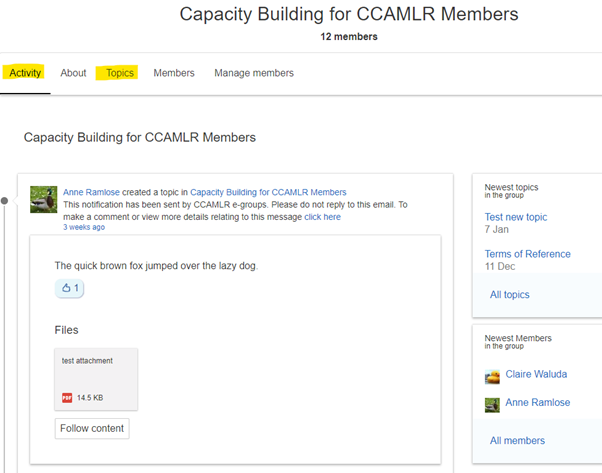
Task: Click Anne Ramlose's small avatar in Newest Members
Action: (492, 405)
